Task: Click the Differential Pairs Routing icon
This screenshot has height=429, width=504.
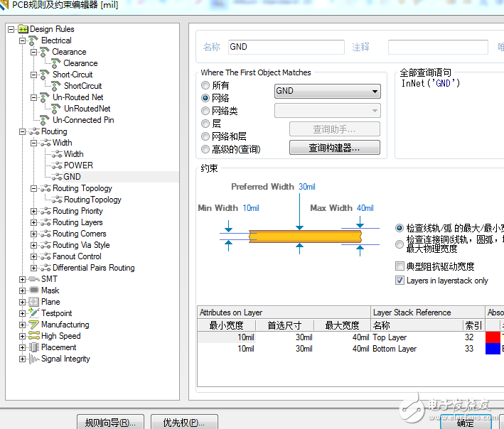Action: coord(45,268)
